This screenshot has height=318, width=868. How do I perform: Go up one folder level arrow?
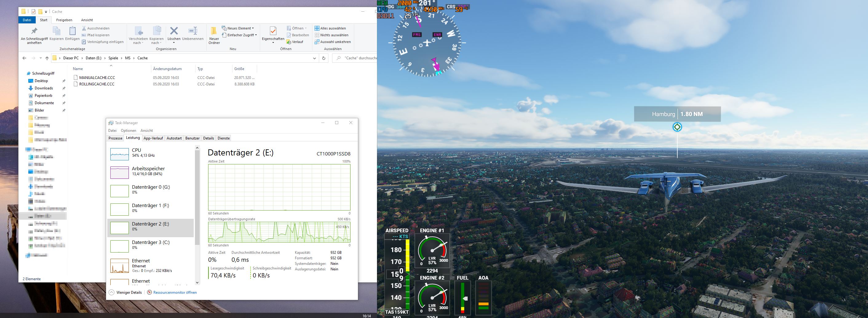pyautogui.click(x=47, y=58)
